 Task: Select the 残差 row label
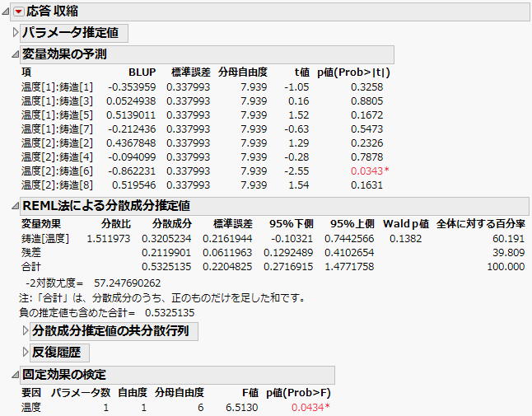31,253
